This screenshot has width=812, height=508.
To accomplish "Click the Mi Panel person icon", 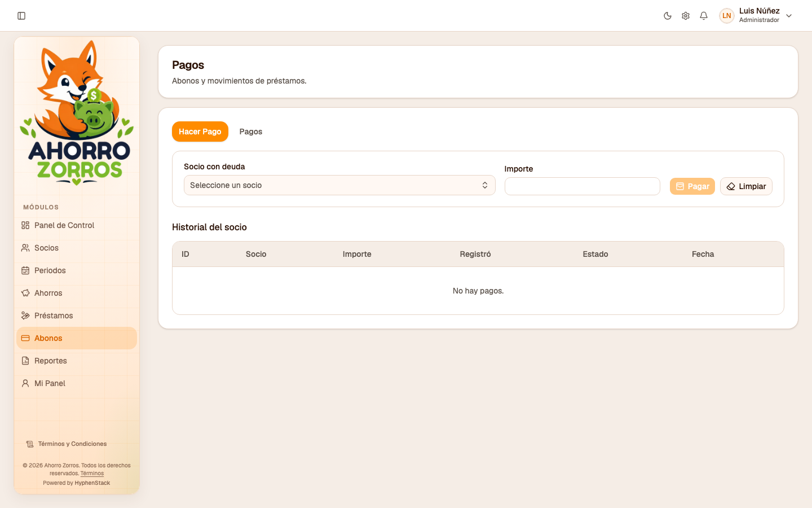I will tap(25, 383).
